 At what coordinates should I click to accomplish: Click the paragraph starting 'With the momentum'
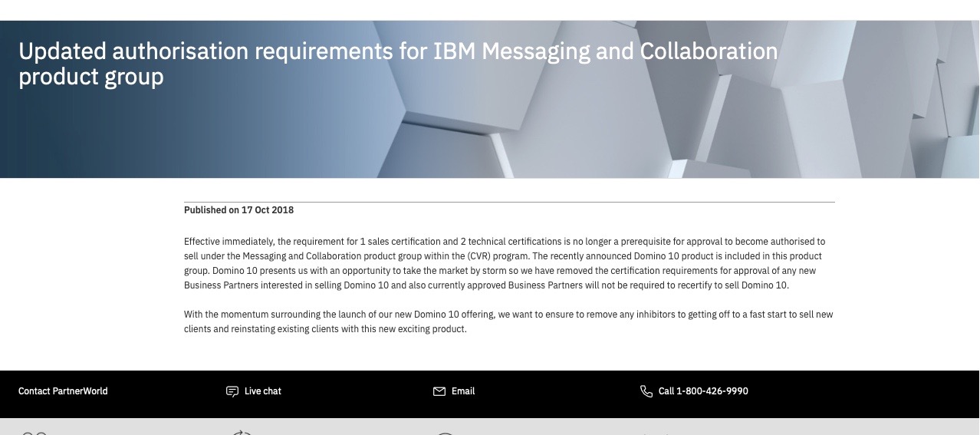pyautogui.click(x=508, y=321)
